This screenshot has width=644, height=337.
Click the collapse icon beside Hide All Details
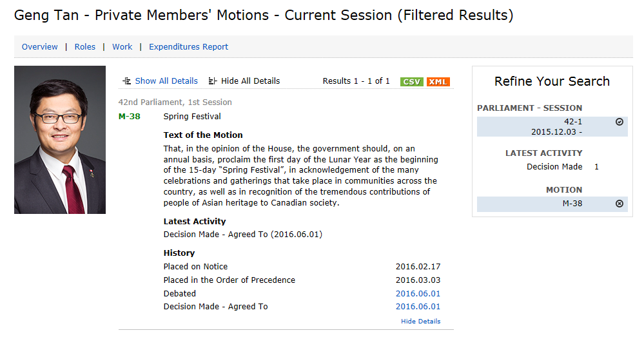(x=213, y=81)
